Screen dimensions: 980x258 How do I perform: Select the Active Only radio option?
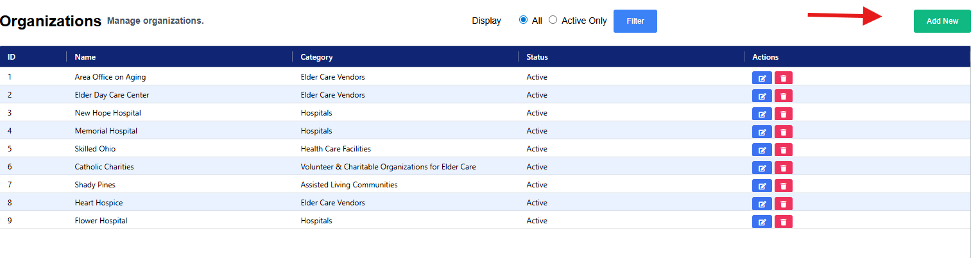coord(553,21)
